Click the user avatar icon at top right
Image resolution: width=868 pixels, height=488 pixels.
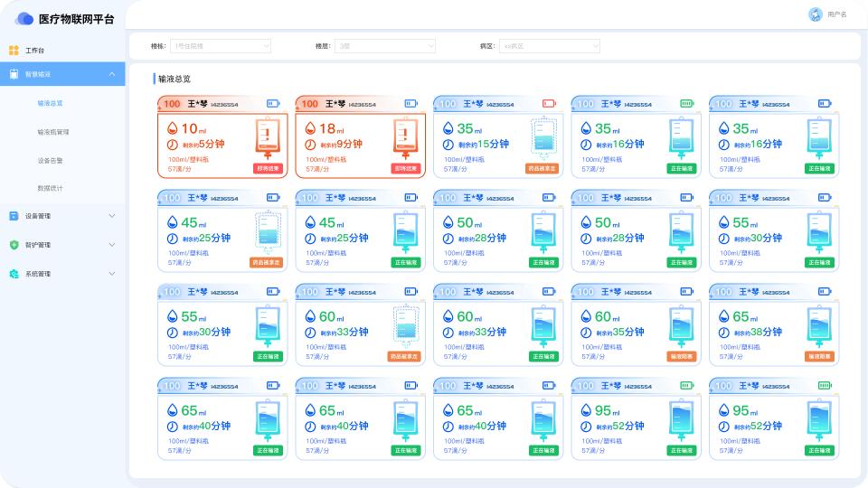815,14
